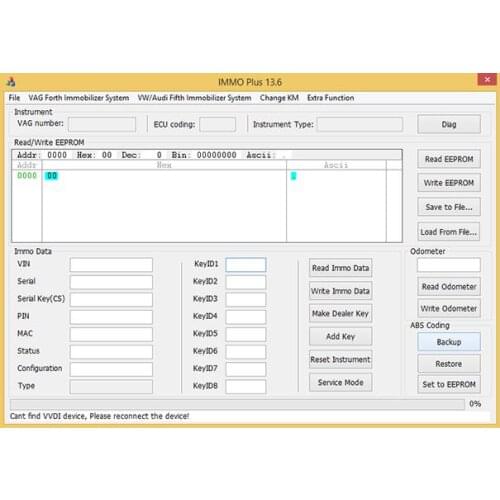Image resolution: width=500 pixels, height=500 pixels.
Task: Focus the VAG number field
Action: point(102,124)
